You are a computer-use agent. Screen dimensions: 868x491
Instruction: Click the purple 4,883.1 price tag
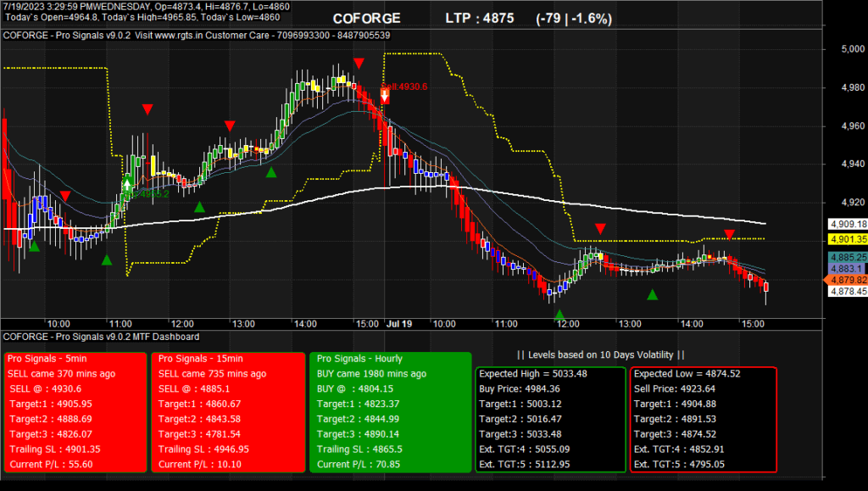click(848, 269)
